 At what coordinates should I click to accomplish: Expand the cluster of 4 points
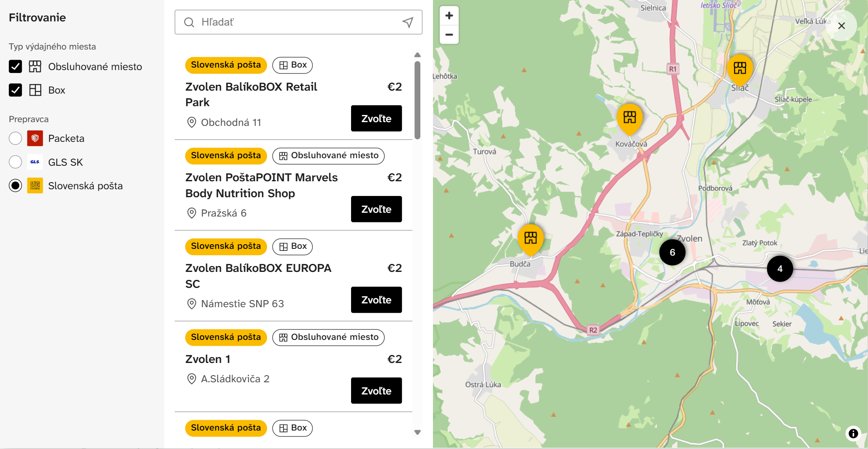click(x=780, y=269)
